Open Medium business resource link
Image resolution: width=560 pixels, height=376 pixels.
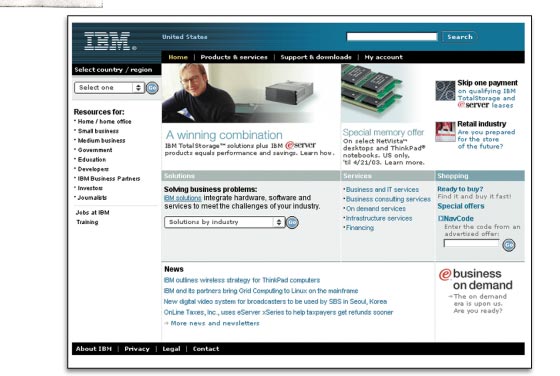coord(101,141)
